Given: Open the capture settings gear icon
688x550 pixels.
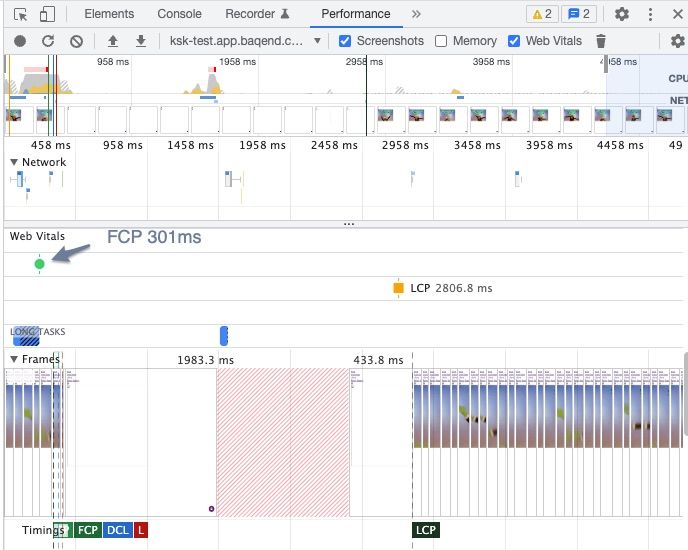Looking at the screenshot, I should tap(677, 41).
